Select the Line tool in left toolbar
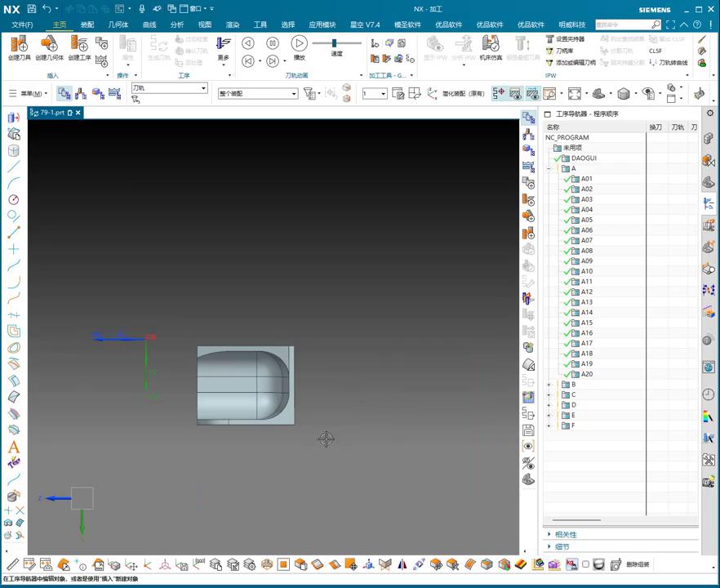The width and height of the screenshot is (720, 588). pos(13,167)
